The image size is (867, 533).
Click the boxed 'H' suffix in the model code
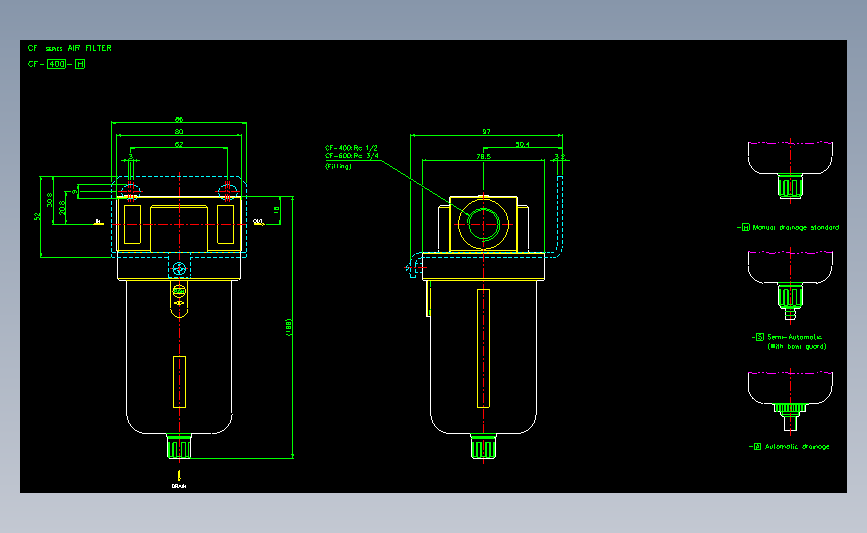[x=80, y=64]
